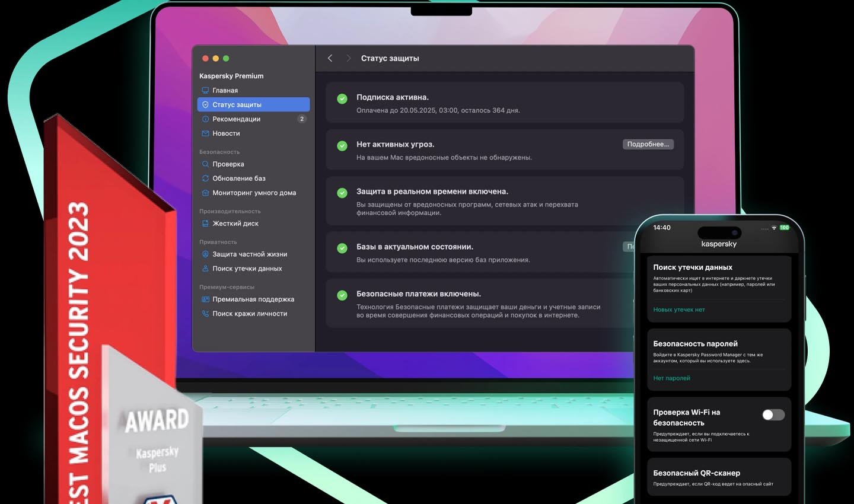This screenshot has width=854, height=504.
Task: Open the Безопасность паролей card on phone
Action: click(x=719, y=360)
